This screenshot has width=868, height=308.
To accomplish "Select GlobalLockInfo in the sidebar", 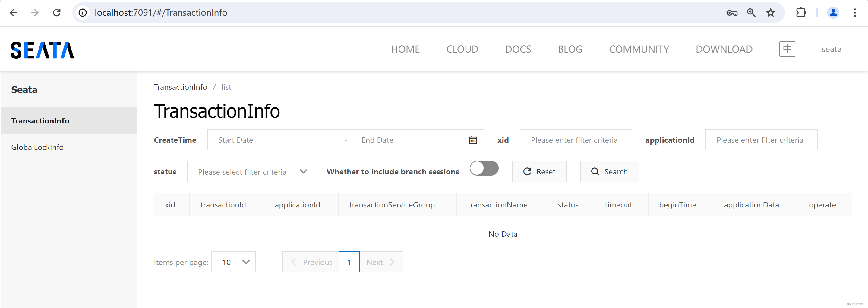I will tap(69, 147).
